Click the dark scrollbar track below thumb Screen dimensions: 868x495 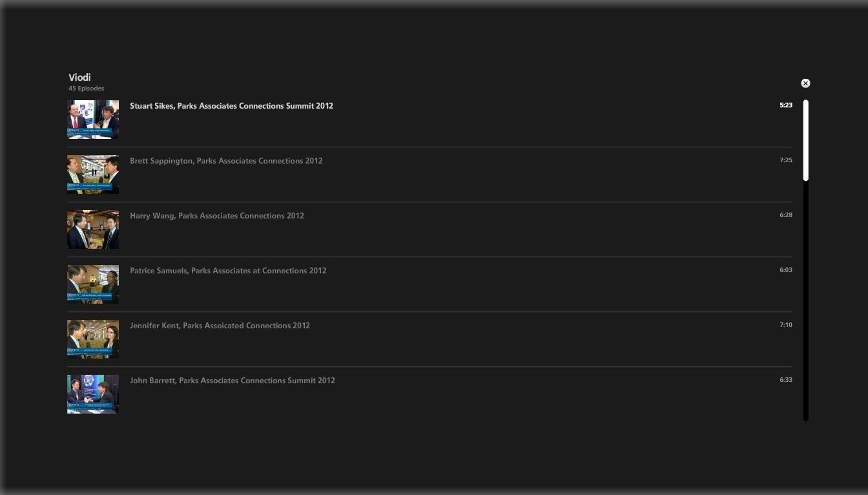[x=806, y=300]
